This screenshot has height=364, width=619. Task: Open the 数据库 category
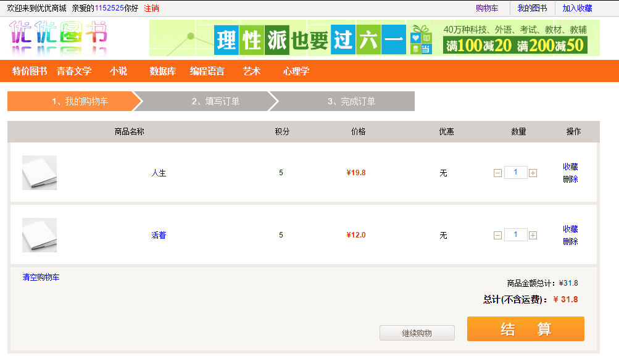coord(163,71)
